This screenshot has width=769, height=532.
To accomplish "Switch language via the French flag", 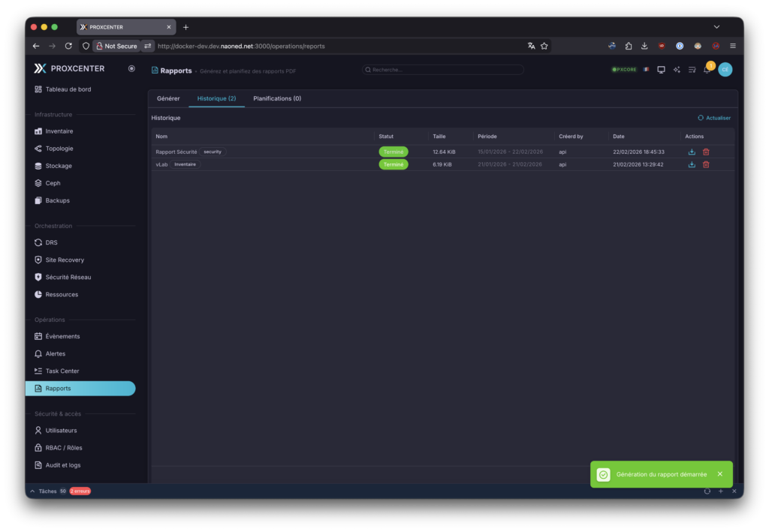I will click(x=646, y=70).
